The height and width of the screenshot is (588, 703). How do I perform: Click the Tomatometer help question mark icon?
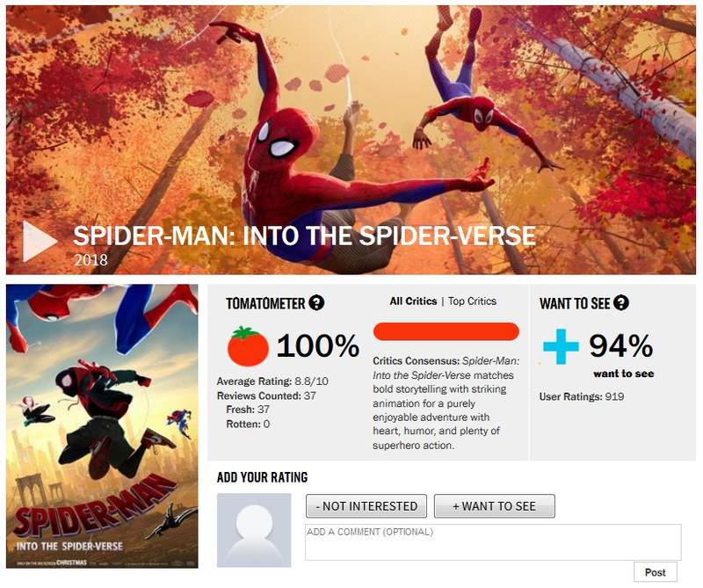317,303
